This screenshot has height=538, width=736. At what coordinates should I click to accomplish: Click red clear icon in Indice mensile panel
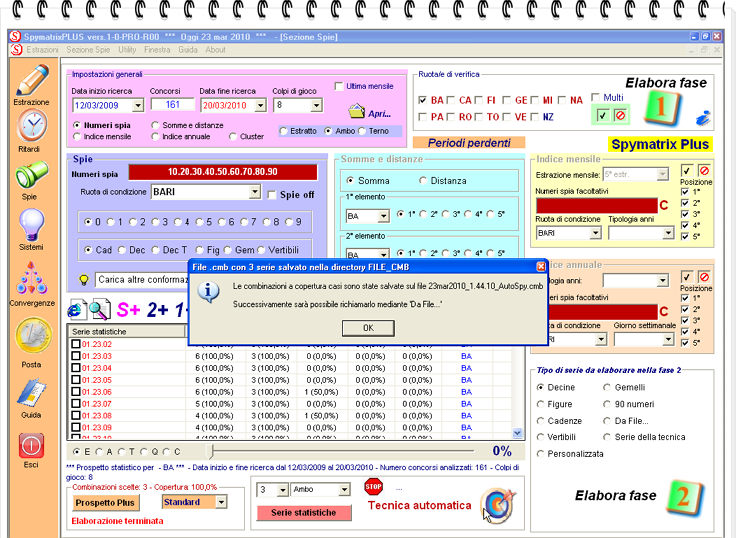tap(704, 170)
